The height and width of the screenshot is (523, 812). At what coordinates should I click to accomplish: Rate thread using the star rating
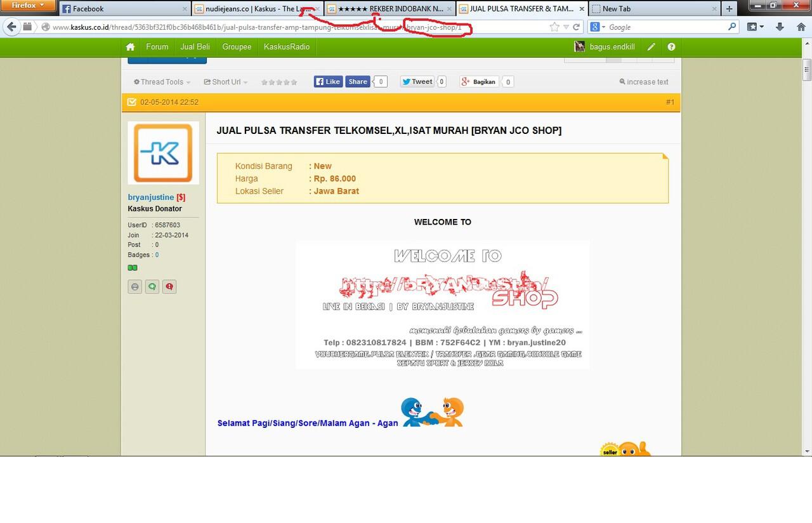click(279, 83)
